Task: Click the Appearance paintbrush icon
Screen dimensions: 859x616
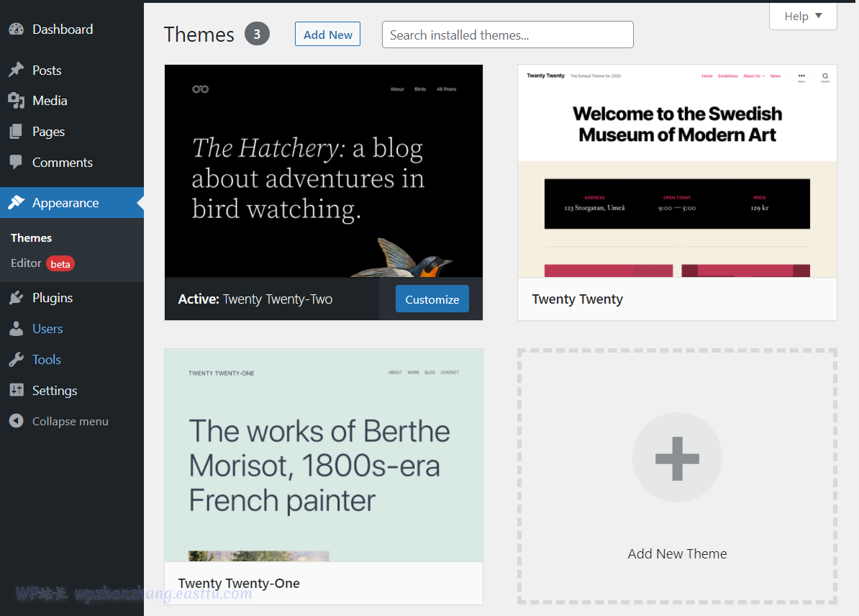Action: pos(17,203)
